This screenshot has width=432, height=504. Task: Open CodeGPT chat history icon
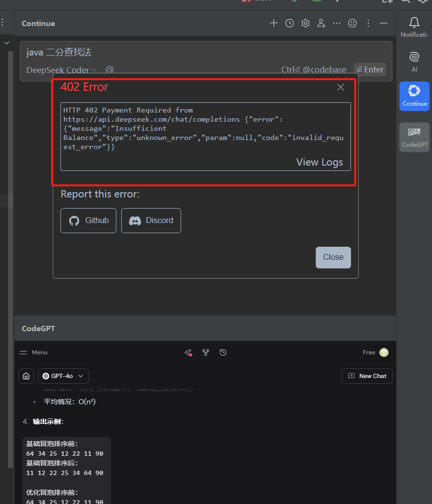pos(223,352)
